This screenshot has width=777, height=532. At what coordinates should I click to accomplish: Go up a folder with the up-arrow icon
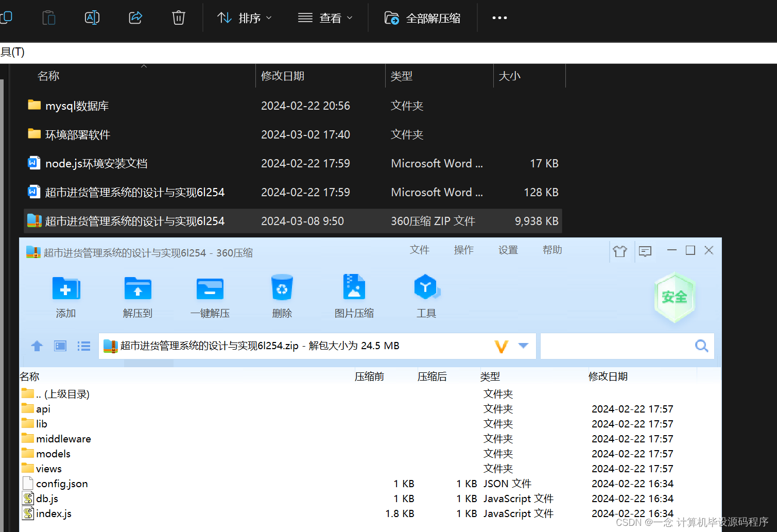[37, 346]
